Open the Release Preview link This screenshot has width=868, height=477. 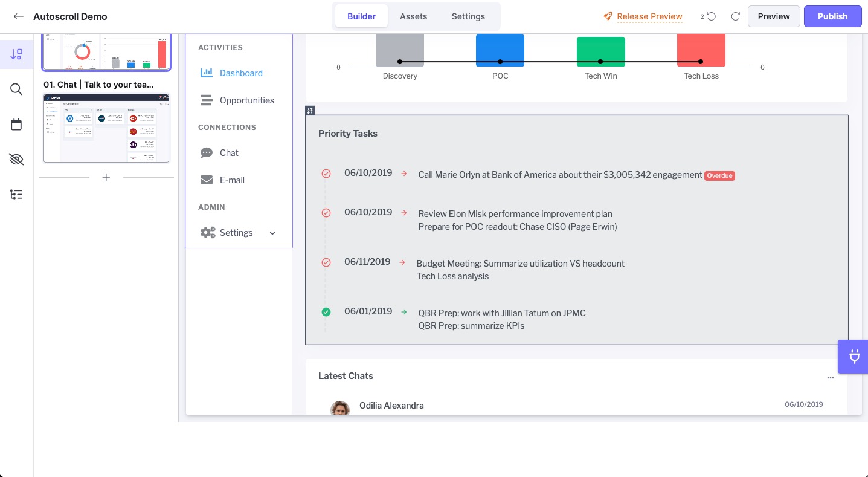[649, 16]
